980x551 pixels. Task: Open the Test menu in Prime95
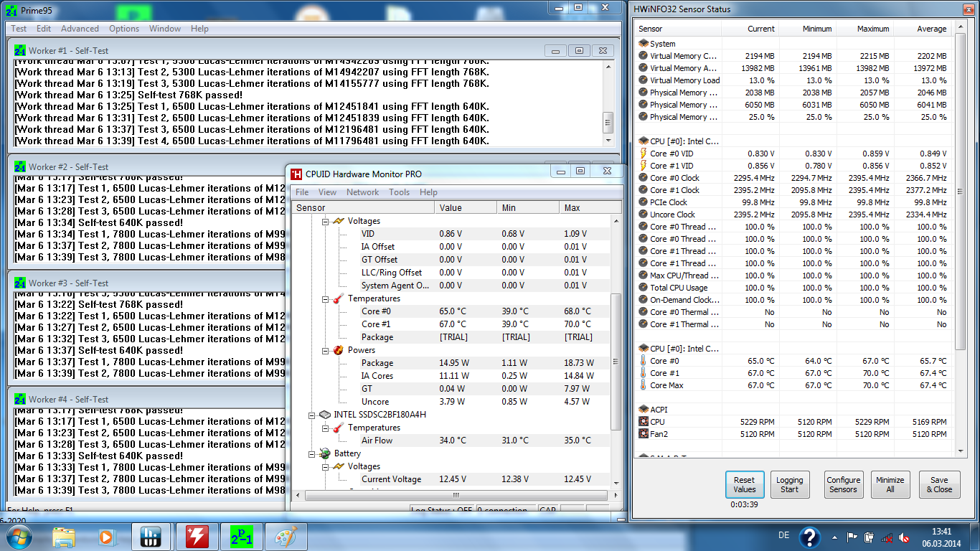click(19, 29)
